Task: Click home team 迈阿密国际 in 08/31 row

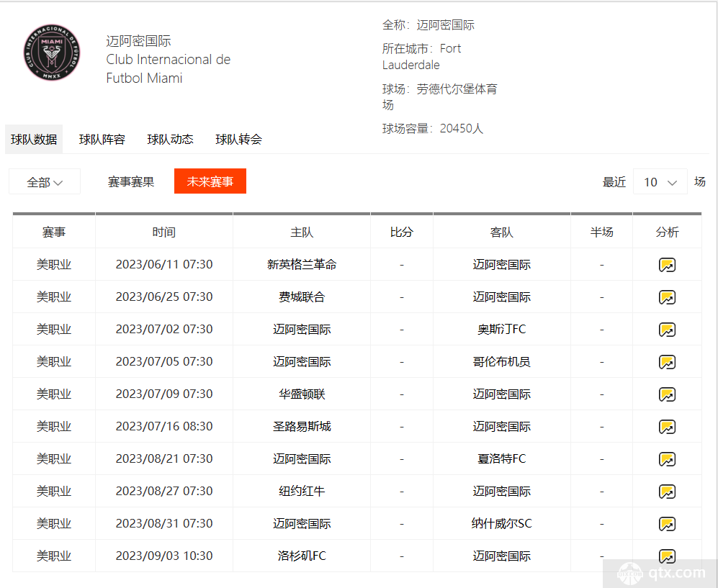Action: [302, 523]
